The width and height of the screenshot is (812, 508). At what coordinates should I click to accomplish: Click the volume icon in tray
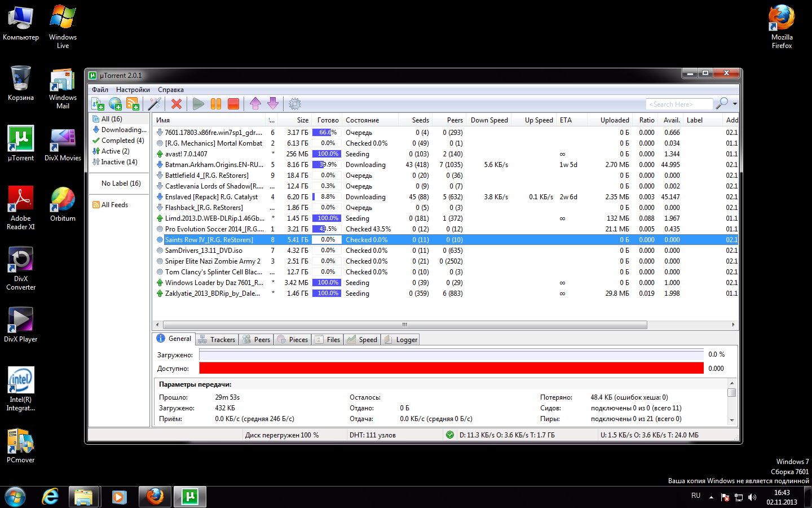pyautogui.click(x=752, y=497)
